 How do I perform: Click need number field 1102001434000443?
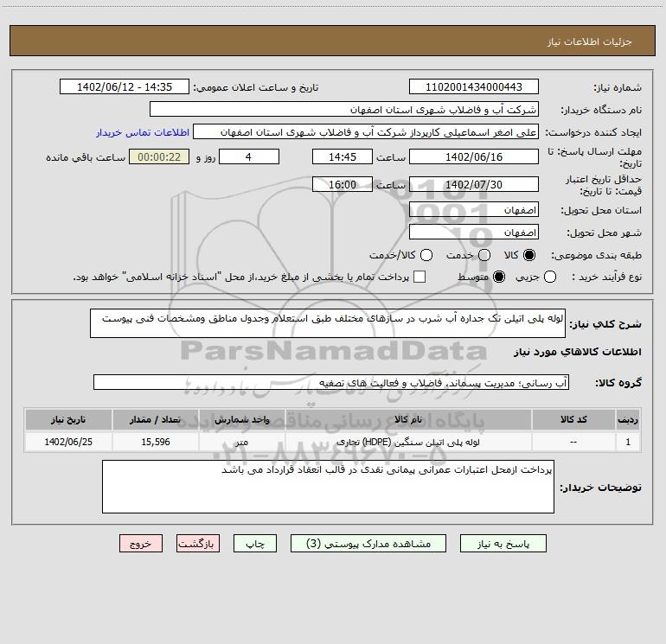point(474,87)
